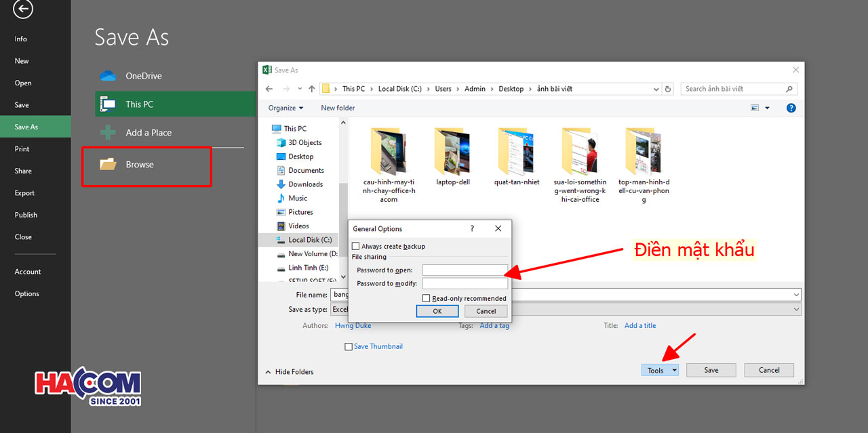Viewport: 868px width, 433px height.
Task: Select the OneDrive cloud icon
Action: tap(108, 75)
